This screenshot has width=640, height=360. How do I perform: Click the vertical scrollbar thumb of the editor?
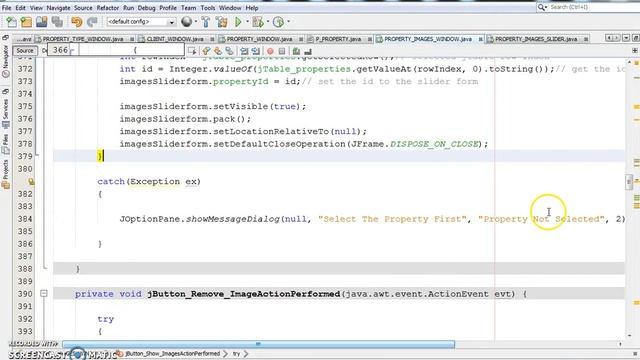click(629, 182)
